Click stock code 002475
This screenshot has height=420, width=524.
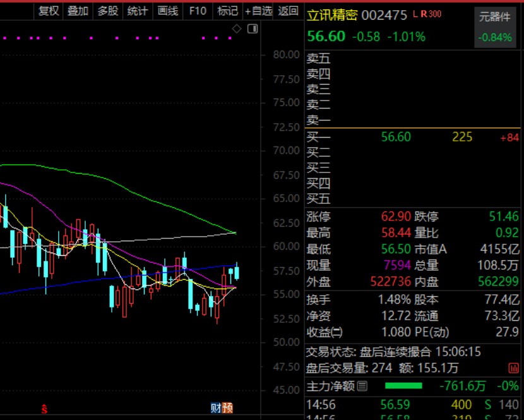pyautogui.click(x=384, y=15)
